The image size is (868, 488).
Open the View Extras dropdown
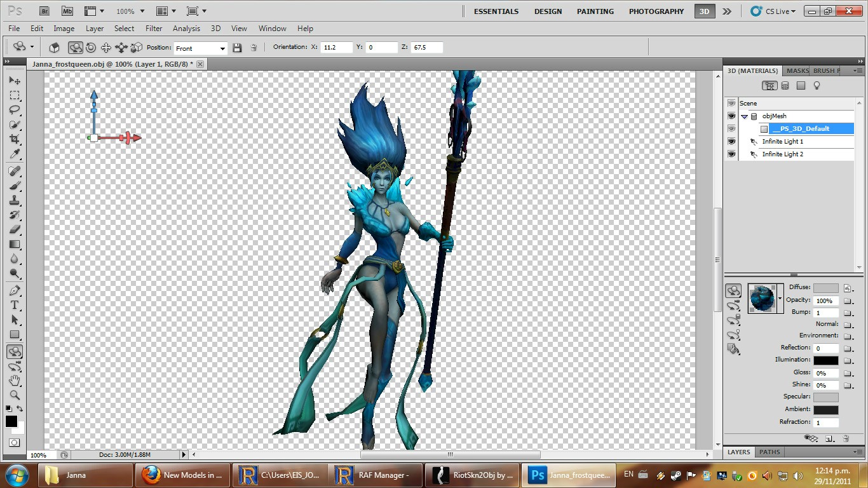[x=94, y=11]
